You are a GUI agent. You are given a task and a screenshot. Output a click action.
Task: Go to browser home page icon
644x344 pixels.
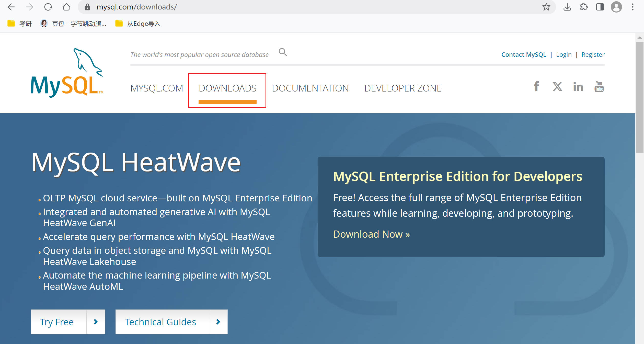click(x=66, y=7)
